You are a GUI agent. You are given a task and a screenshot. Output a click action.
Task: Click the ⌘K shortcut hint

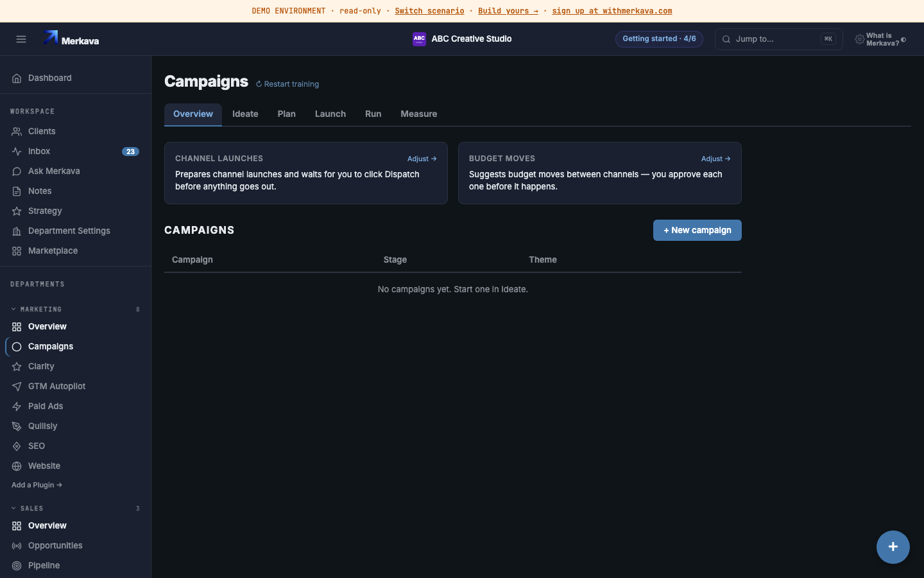tap(828, 39)
